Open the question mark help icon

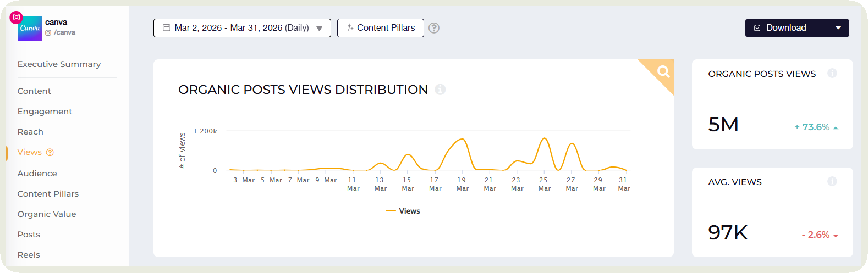click(x=434, y=28)
